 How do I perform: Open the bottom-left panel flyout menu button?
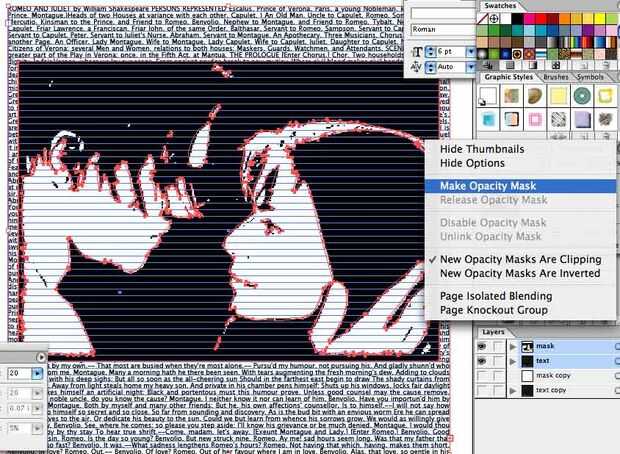point(41,357)
